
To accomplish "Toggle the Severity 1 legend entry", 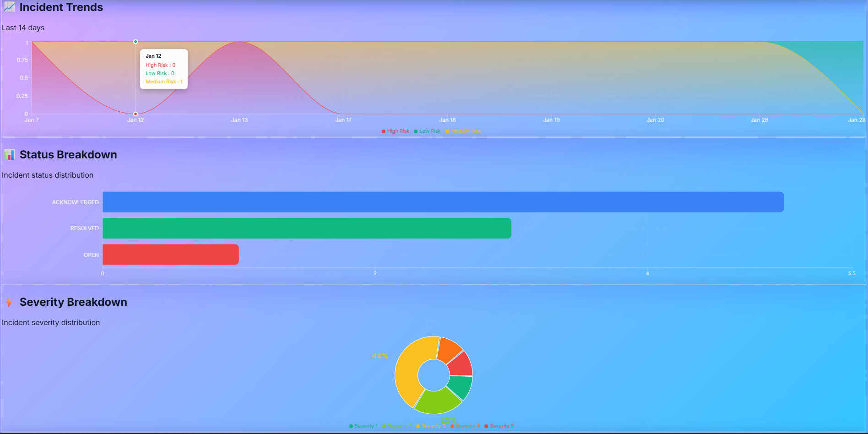I will (x=364, y=426).
